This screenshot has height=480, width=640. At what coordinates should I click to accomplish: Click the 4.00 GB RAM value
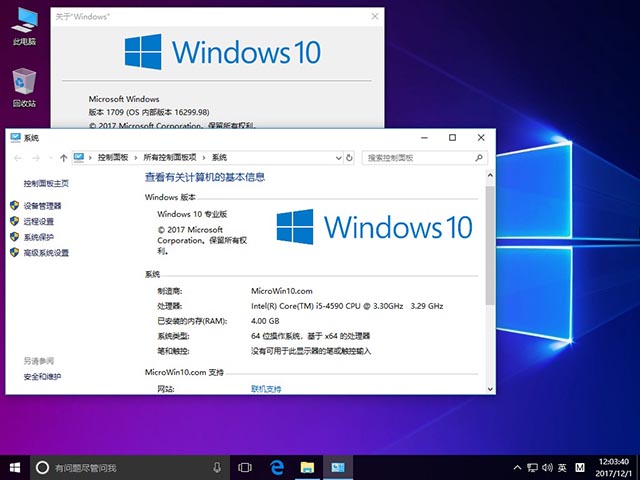[x=265, y=321]
